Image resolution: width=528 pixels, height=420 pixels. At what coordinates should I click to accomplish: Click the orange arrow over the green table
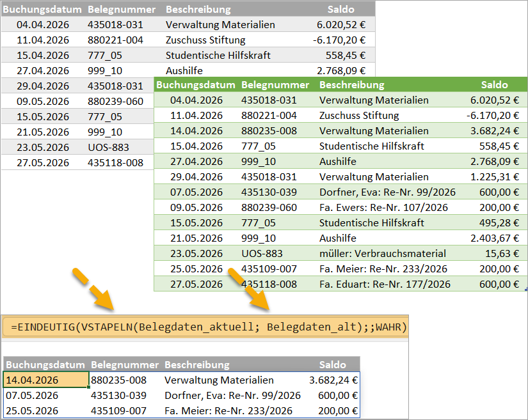pyautogui.click(x=248, y=288)
